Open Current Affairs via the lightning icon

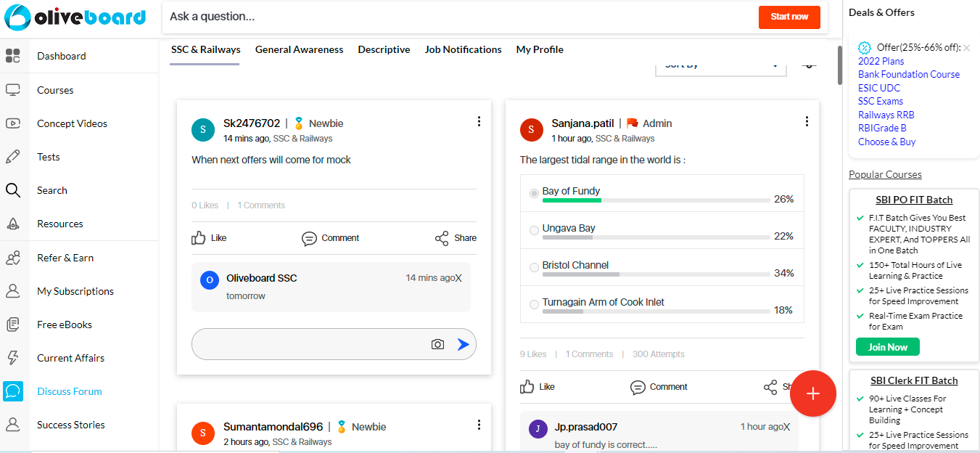tap(12, 358)
